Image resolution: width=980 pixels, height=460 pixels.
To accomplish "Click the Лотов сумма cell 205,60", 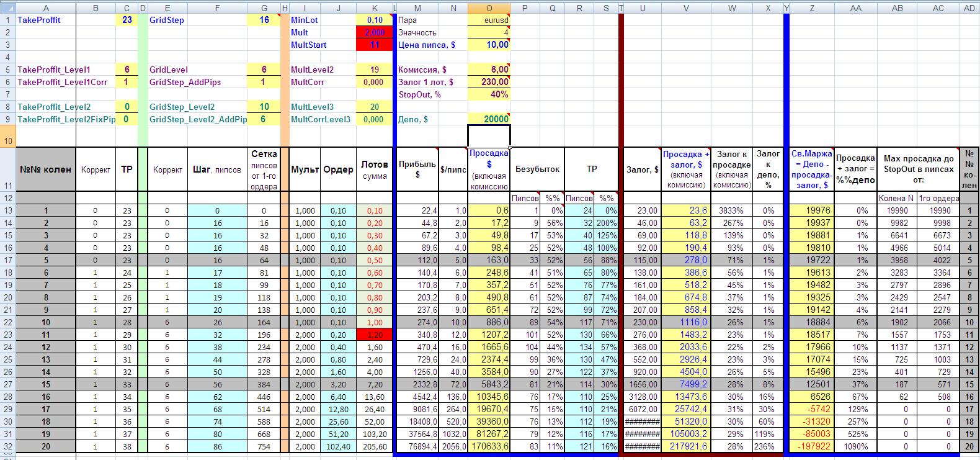I will pos(375,446).
